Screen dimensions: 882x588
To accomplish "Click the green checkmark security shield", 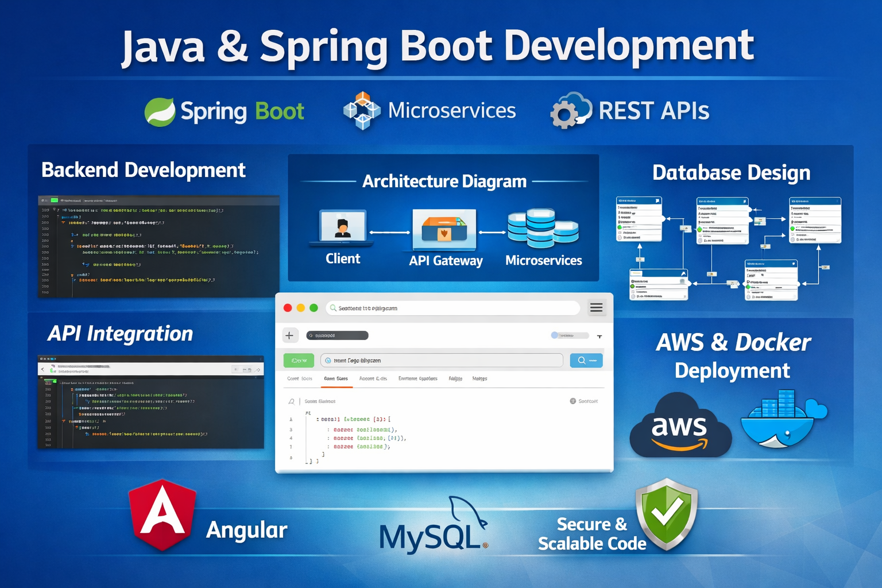I will (666, 513).
